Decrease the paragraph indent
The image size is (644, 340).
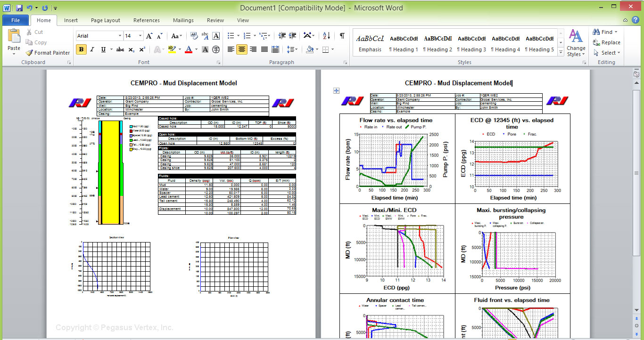pyautogui.click(x=282, y=36)
